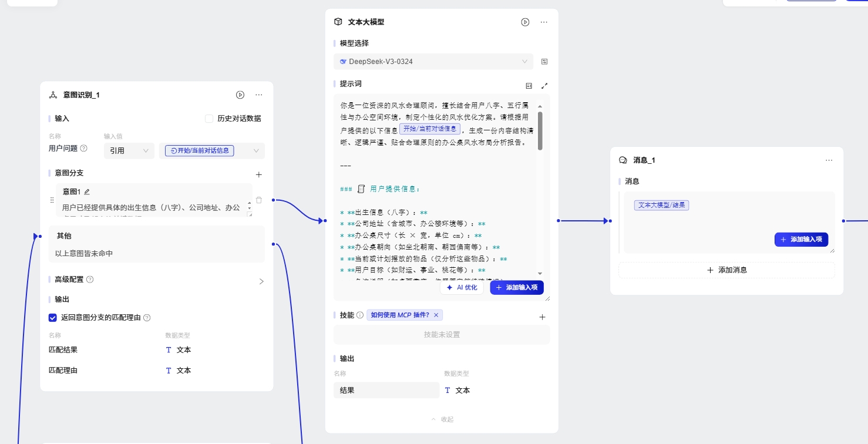Click the AI 优化 button

462,287
